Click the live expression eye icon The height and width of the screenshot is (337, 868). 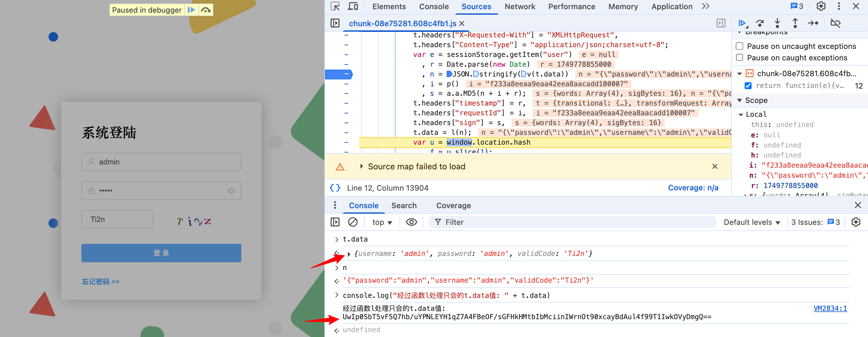(x=412, y=222)
